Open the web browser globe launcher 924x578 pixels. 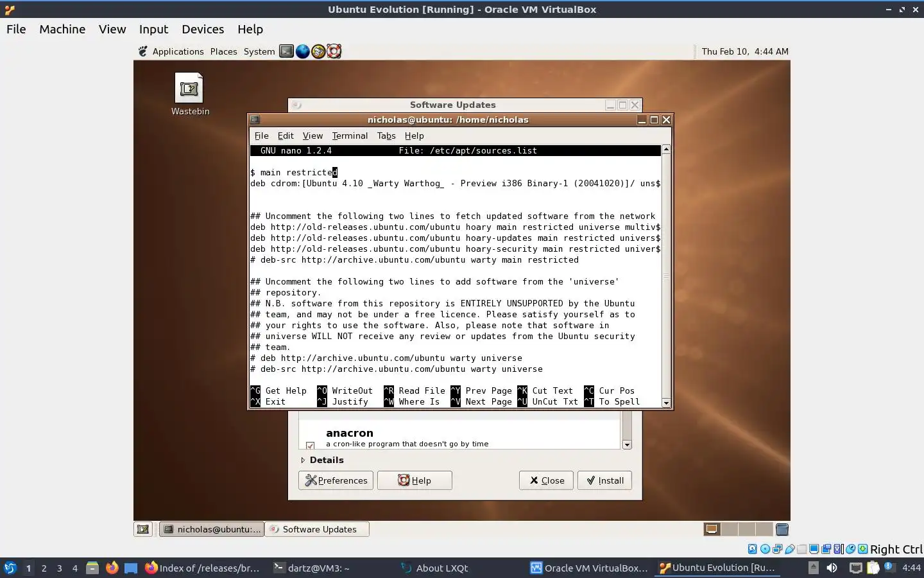click(302, 51)
